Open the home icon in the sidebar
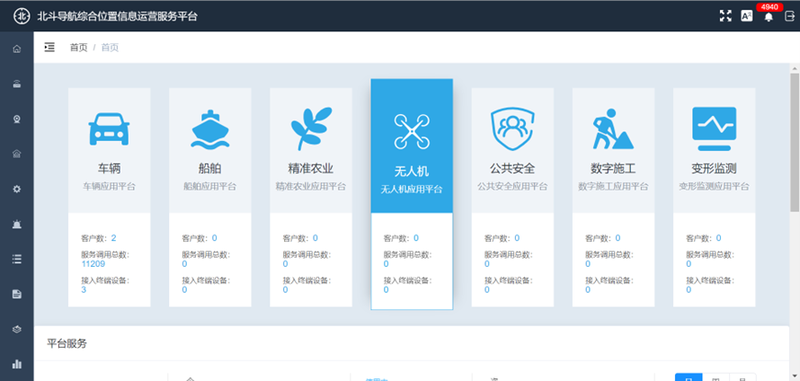This screenshot has height=381, width=800. pos(17,49)
